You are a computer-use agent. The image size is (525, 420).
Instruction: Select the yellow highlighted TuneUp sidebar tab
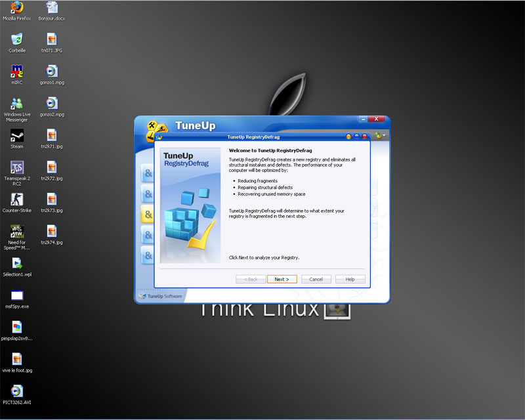click(148, 215)
